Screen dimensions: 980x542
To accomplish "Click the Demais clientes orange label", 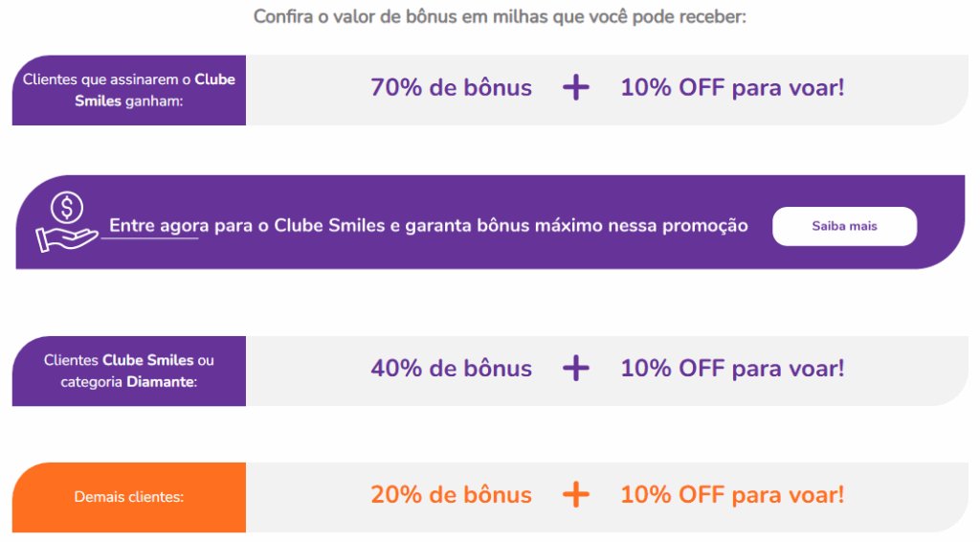I will [x=129, y=497].
